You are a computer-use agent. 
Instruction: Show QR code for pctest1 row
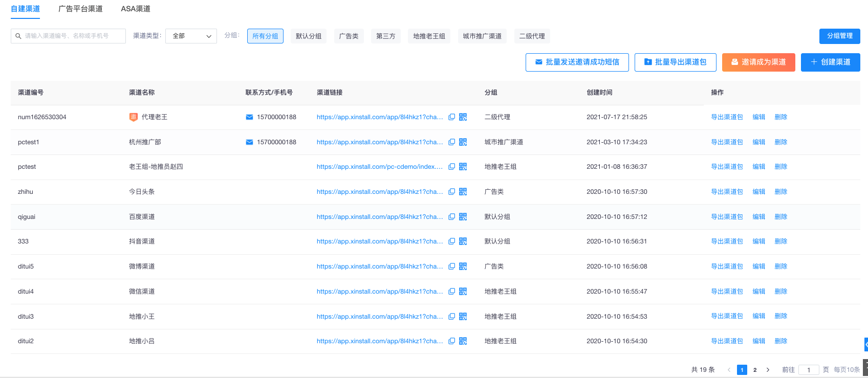coord(463,142)
